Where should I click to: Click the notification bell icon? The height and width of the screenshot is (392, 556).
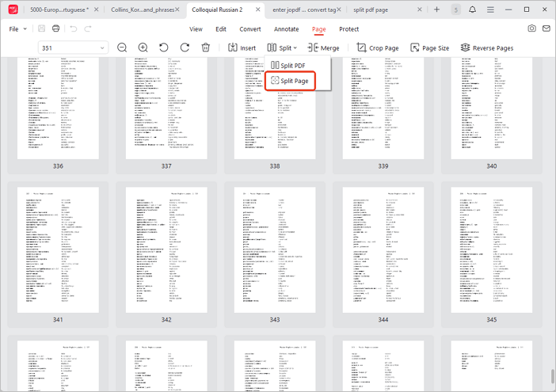tap(472, 10)
